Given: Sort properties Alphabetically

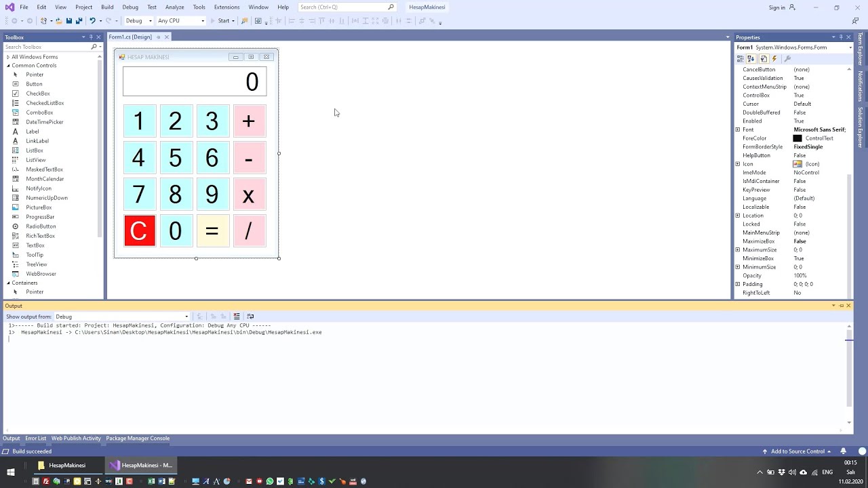Looking at the screenshot, I should point(751,59).
